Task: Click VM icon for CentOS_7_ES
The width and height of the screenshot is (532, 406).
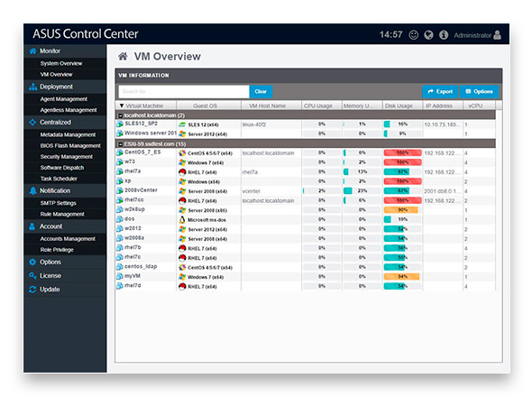Action: 120,152
